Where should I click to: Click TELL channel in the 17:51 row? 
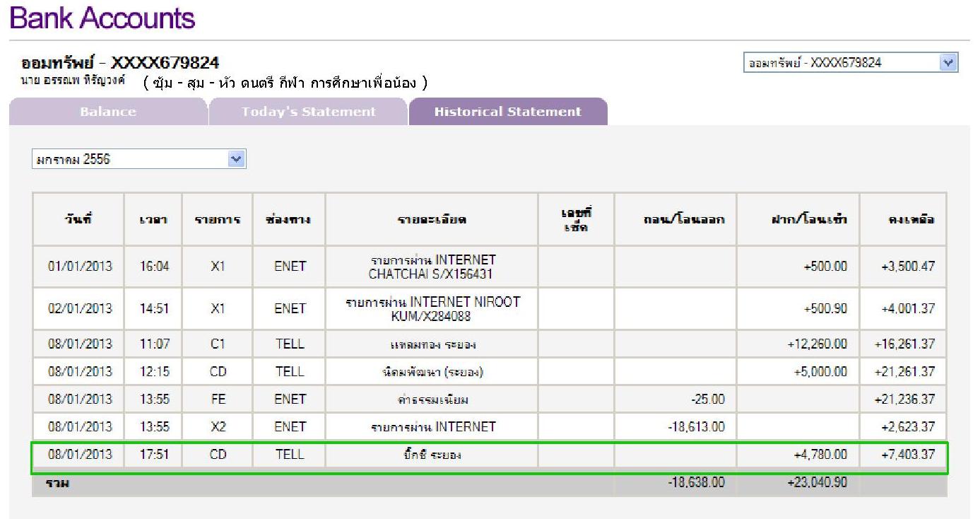290,455
